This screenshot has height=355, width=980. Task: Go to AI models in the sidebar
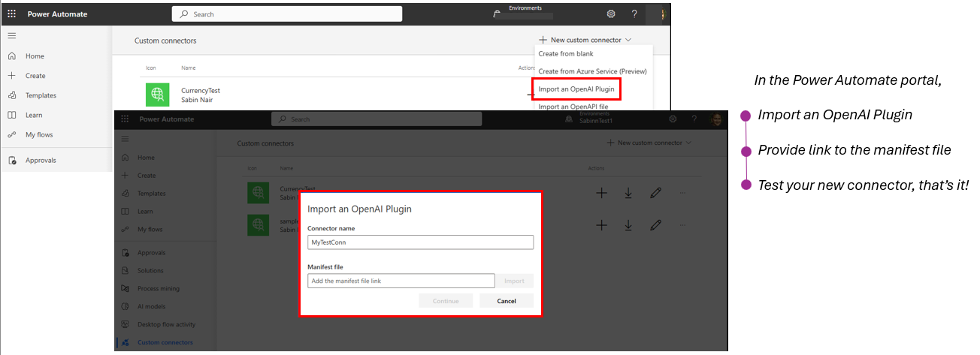point(150,306)
